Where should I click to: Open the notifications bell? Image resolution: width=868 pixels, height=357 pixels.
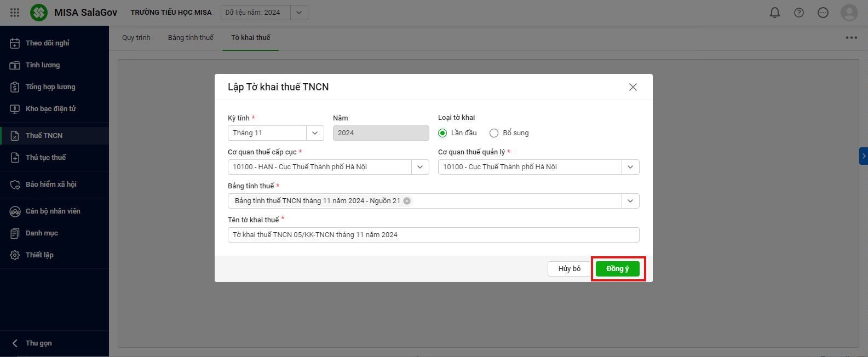[x=775, y=13]
